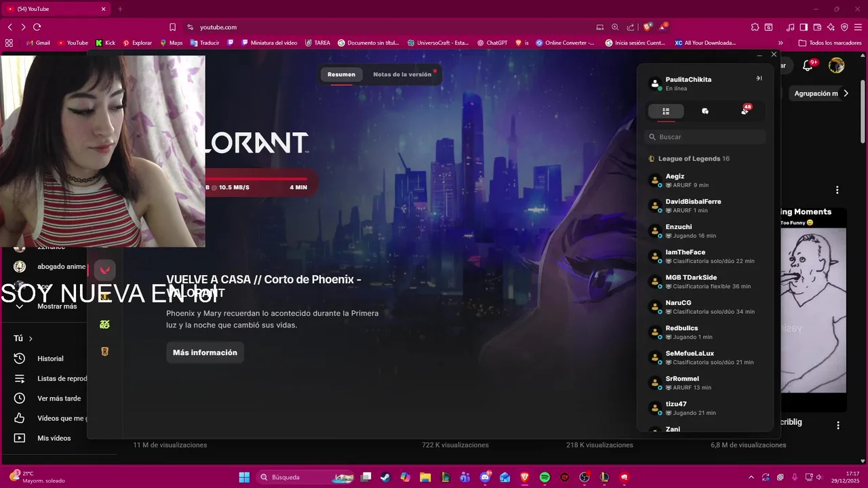
Task: Show hidden system tray icons
Action: (x=751, y=477)
